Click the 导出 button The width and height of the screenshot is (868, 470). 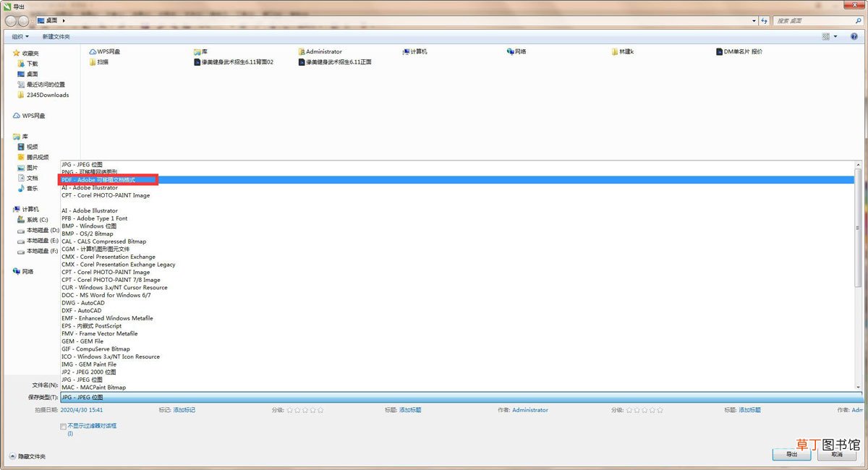tap(792, 454)
